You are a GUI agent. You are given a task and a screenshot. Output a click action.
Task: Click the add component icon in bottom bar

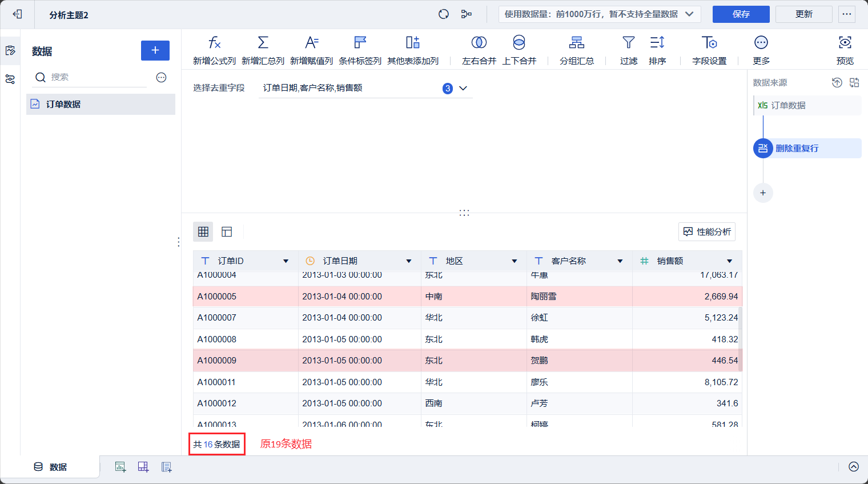pos(120,467)
